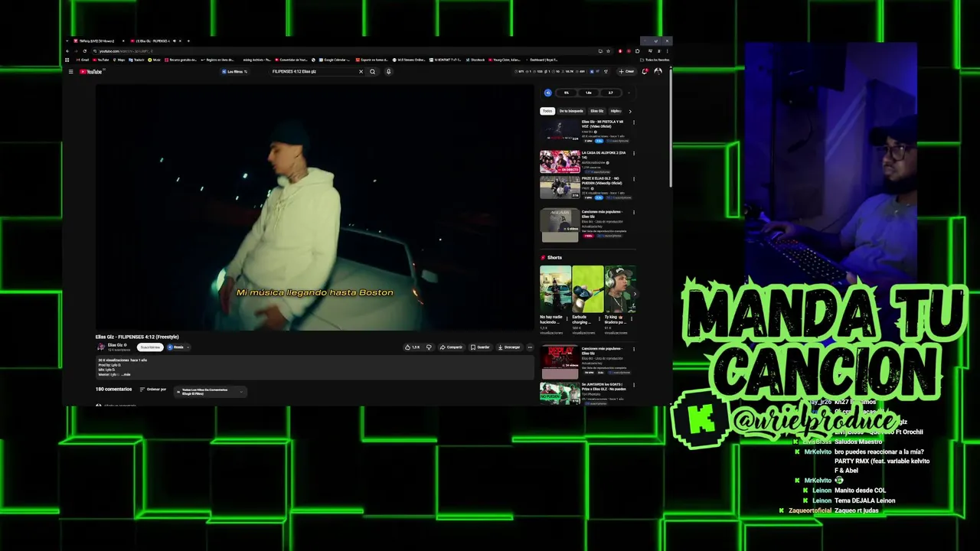Select the Elias Glz - FILIPENSES browser tab

coord(155,41)
